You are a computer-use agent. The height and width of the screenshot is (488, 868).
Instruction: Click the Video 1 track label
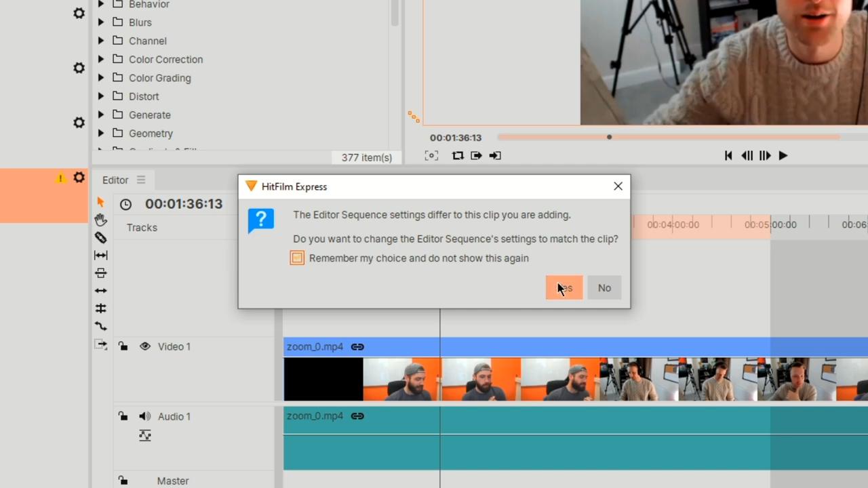coord(174,346)
